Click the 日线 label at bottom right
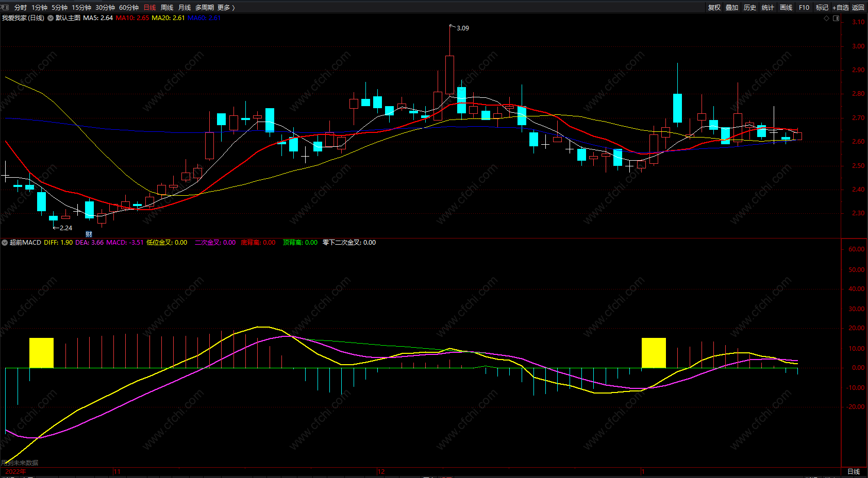Viewport: 868px width, 478px height. 854,471
